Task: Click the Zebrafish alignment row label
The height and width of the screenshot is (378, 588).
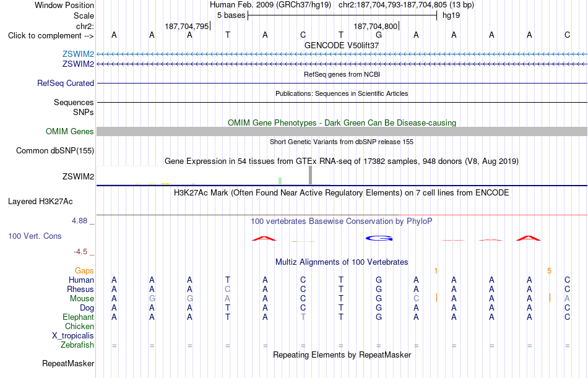Action: (77, 345)
